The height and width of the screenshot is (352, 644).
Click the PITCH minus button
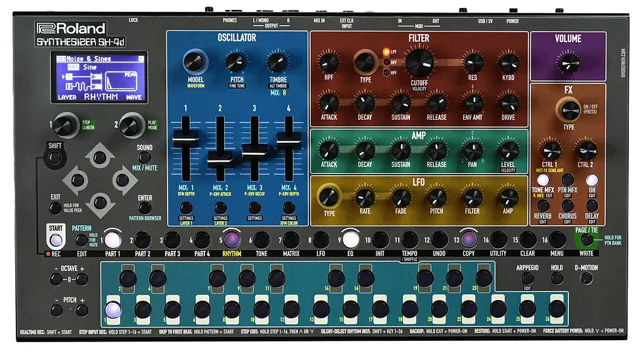[x=57, y=311]
